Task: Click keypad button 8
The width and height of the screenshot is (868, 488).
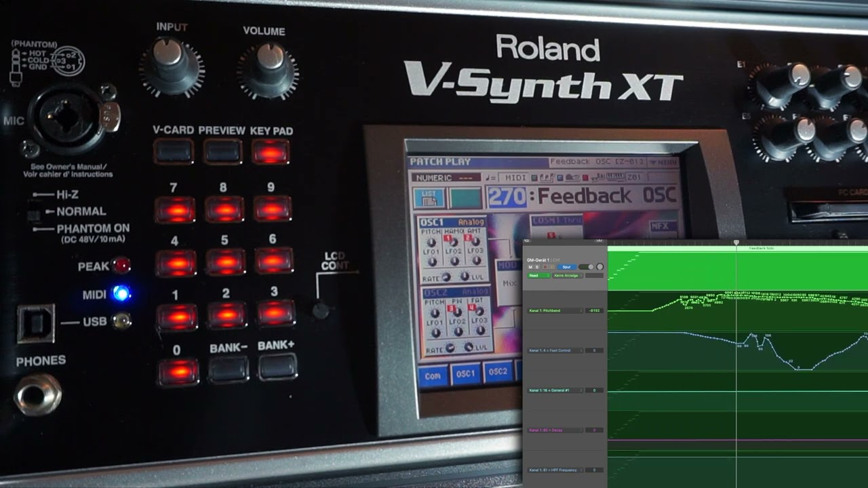Action: [x=224, y=209]
